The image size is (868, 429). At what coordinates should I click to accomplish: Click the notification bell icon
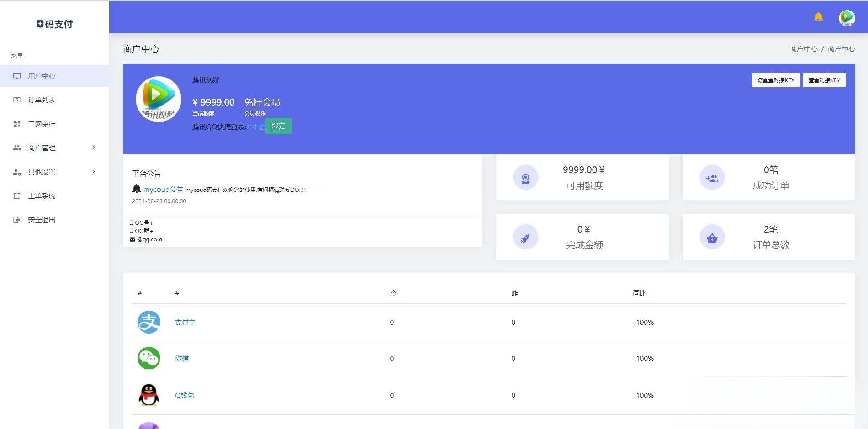pyautogui.click(x=819, y=17)
